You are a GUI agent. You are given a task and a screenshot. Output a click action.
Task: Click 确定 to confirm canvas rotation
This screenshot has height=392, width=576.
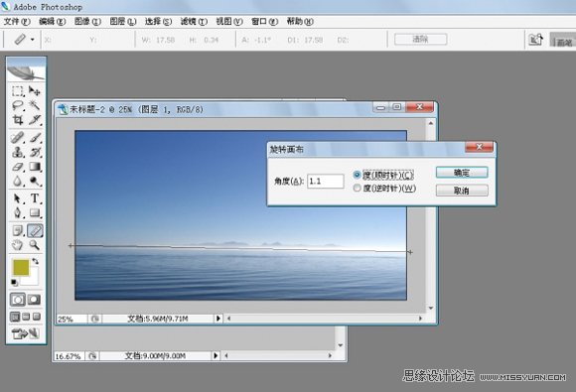(462, 173)
